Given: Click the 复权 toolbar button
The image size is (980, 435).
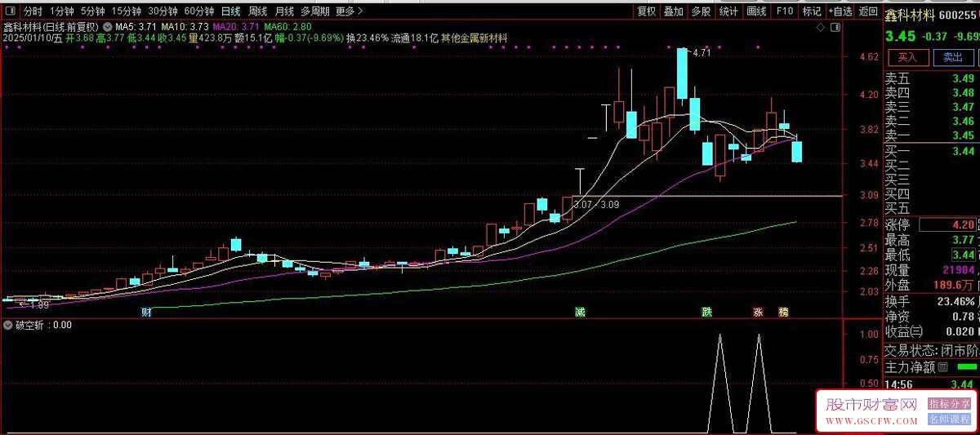Looking at the screenshot, I should click(x=647, y=11).
